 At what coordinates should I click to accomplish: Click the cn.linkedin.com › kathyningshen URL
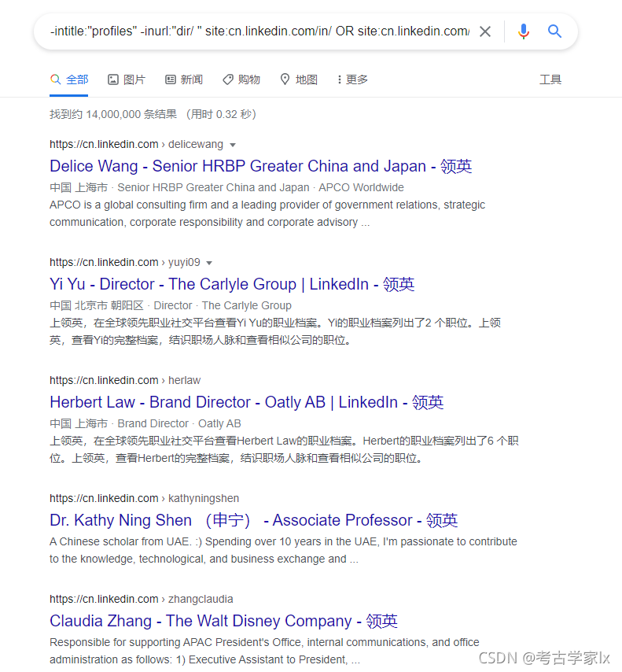coord(144,498)
